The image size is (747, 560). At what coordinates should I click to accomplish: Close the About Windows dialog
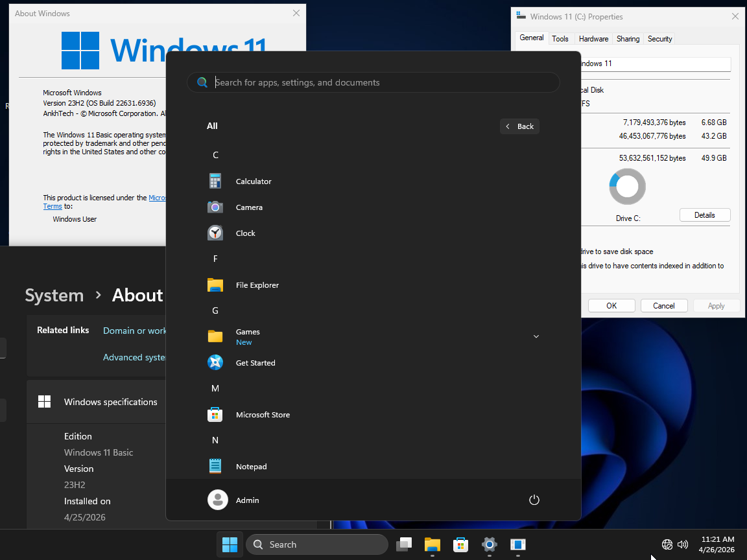[x=296, y=14]
